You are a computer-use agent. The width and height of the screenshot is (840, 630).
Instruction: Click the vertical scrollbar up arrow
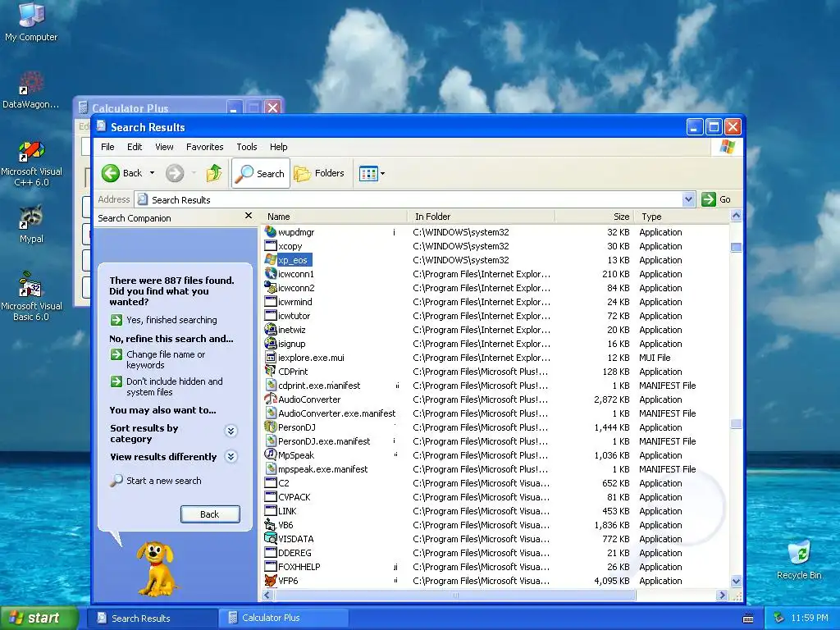coord(736,216)
